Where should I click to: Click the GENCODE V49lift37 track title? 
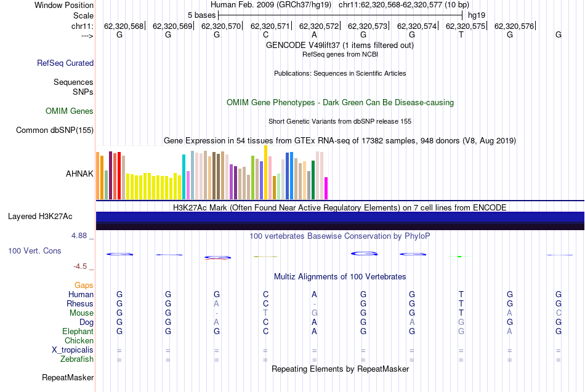339,45
